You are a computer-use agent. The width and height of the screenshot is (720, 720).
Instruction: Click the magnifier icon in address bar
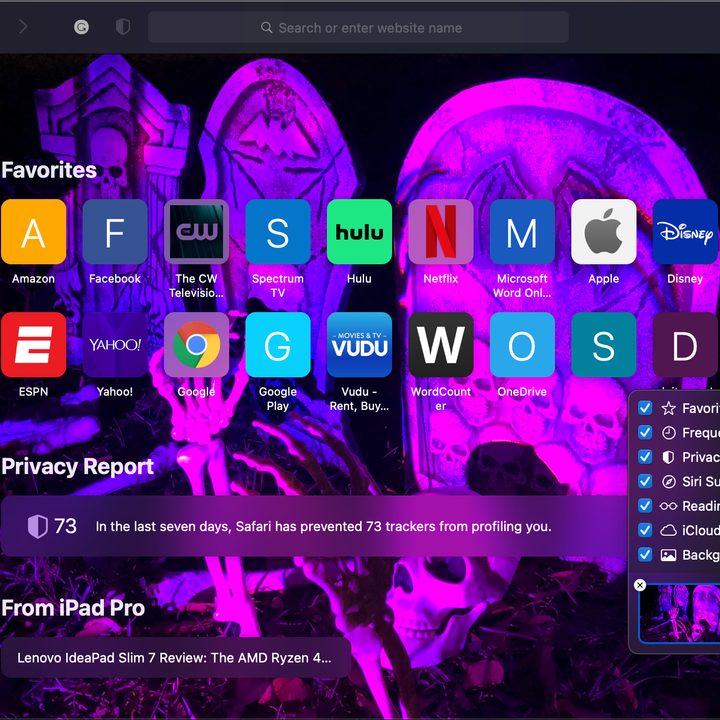266,28
